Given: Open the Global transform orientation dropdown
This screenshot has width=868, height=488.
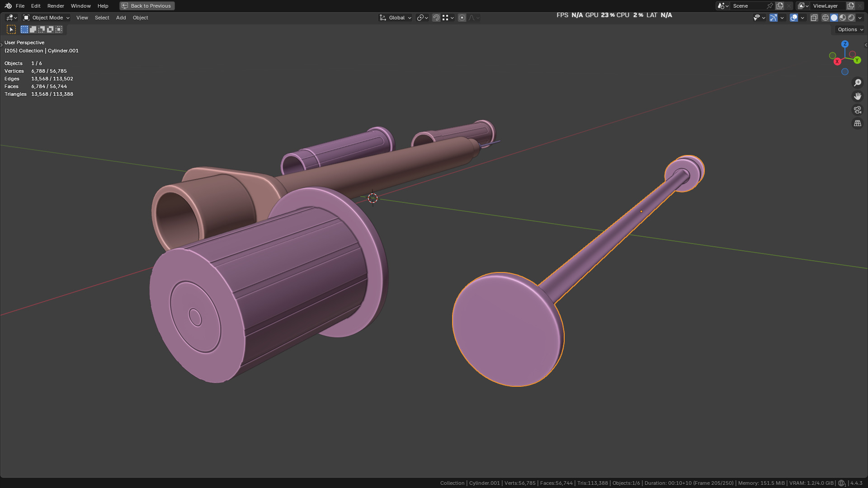Looking at the screenshot, I should pyautogui.click(x=396, y=18).
